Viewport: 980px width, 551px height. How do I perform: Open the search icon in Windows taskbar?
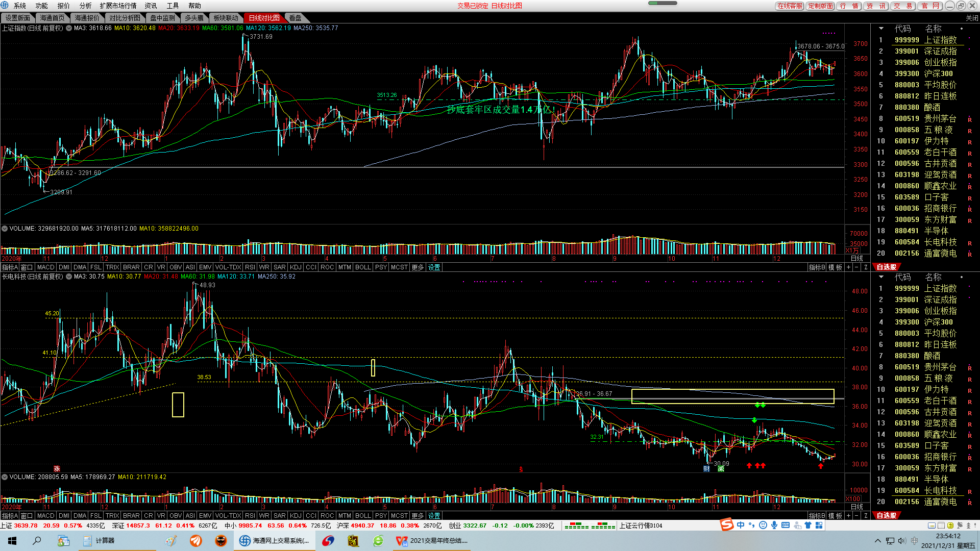[x=37, y=541]
